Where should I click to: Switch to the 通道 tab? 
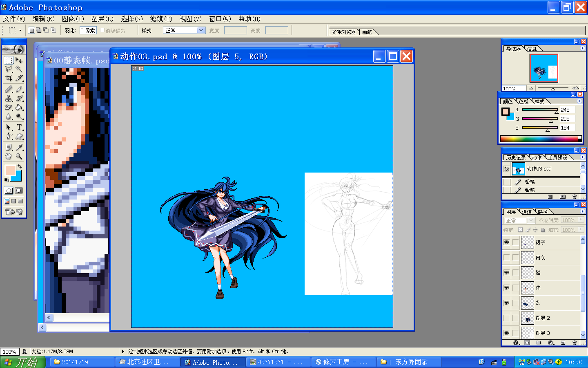527,212
